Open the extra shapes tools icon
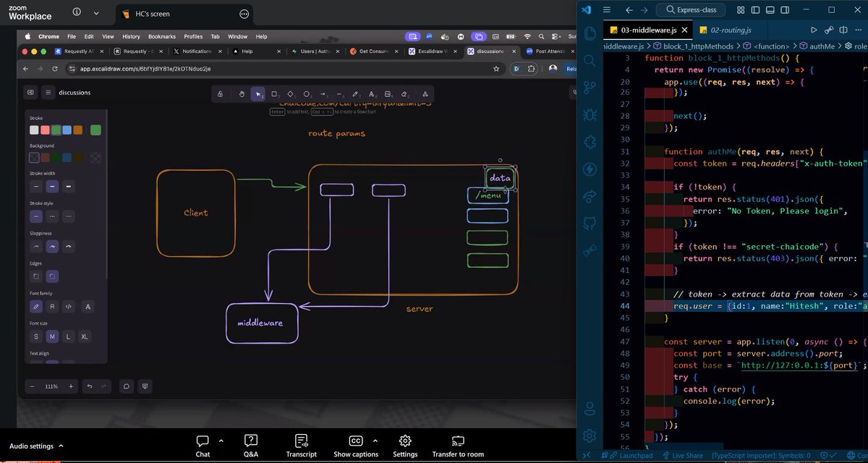Screen dimensions: 868x463 pyautogui.click(x=425, y=94)
